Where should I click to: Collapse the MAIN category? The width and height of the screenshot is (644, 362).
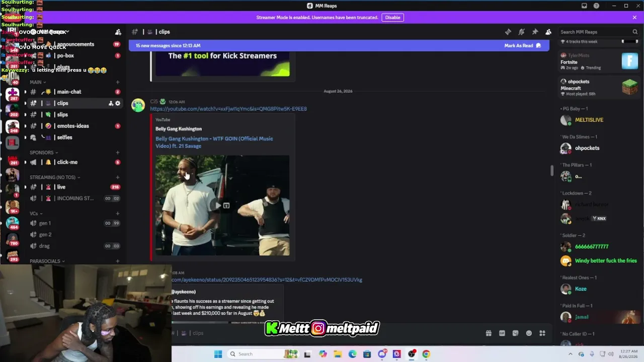(x=38, y=82)
